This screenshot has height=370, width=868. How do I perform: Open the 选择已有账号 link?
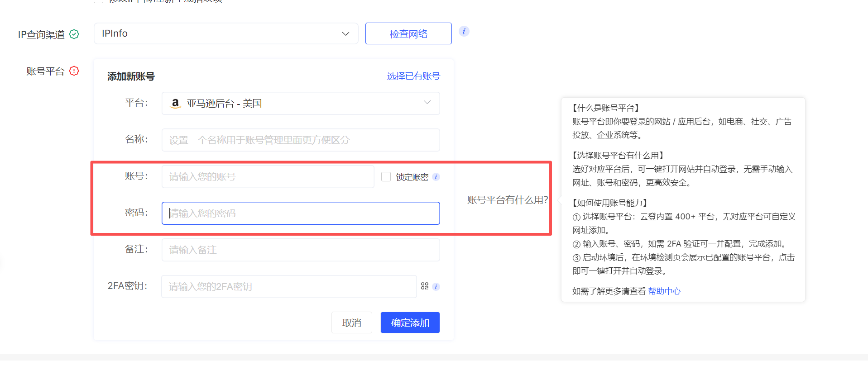[413, 76]
